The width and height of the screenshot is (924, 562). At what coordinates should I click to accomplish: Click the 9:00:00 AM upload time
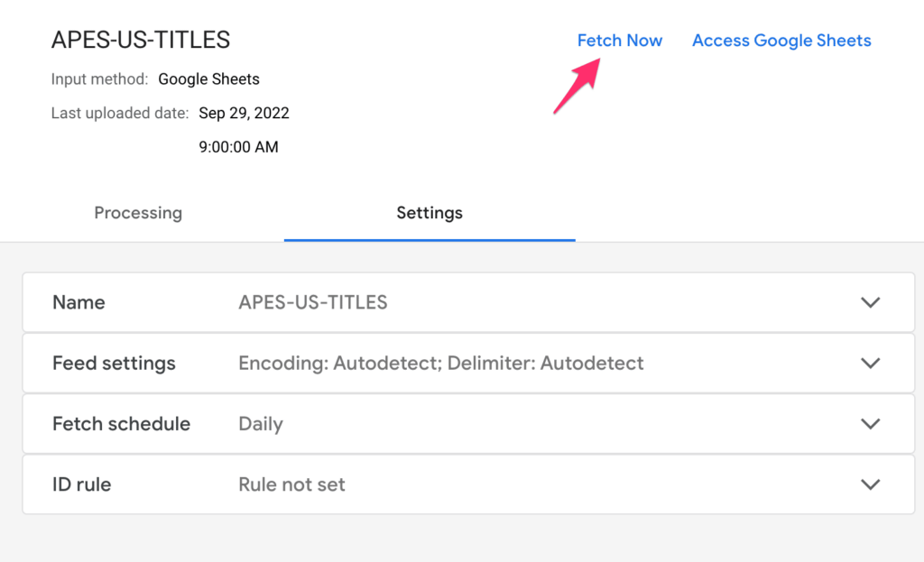tap(239, 146)
